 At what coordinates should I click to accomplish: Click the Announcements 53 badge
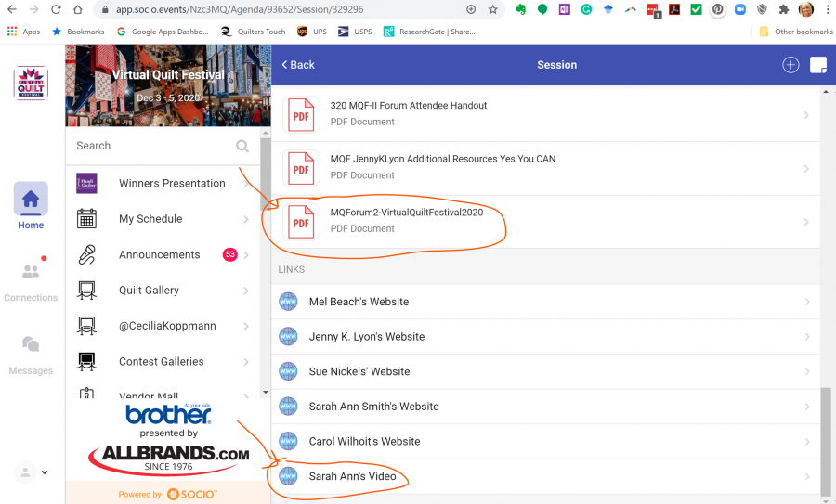coord(229,254)
